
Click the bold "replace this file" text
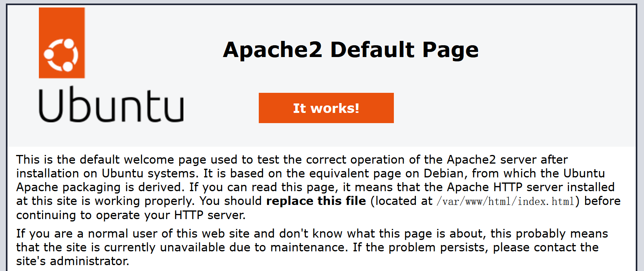[x=316, y=201]
